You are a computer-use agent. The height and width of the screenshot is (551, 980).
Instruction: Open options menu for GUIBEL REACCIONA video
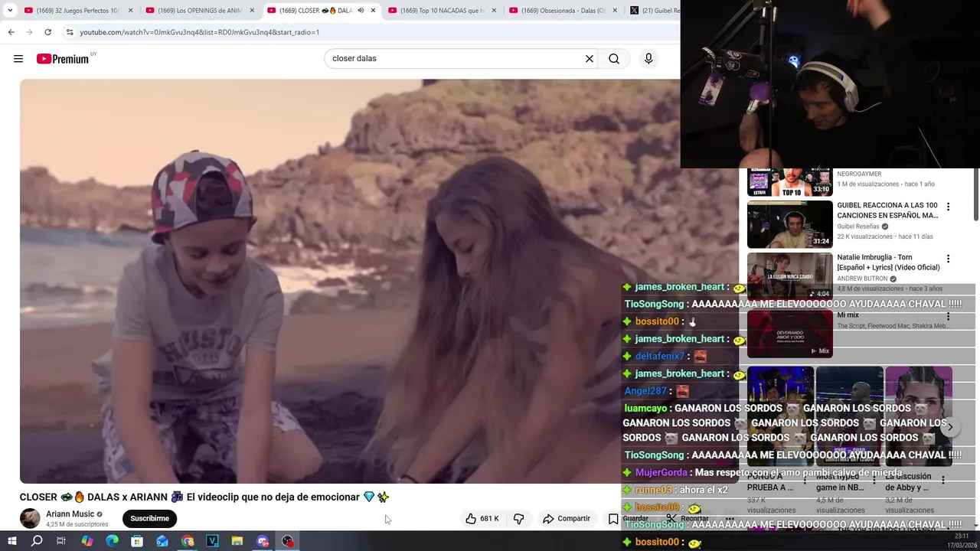(948, 207)
